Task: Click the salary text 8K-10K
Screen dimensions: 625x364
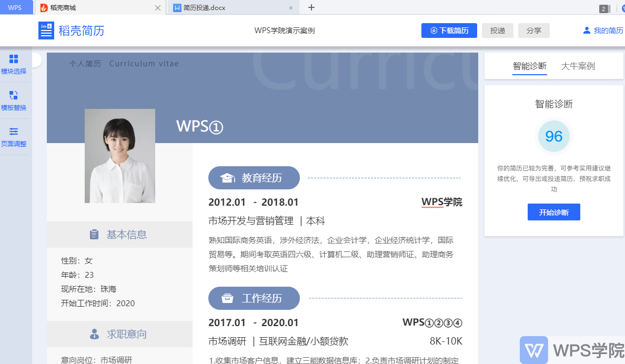Action: click(446, 341)
